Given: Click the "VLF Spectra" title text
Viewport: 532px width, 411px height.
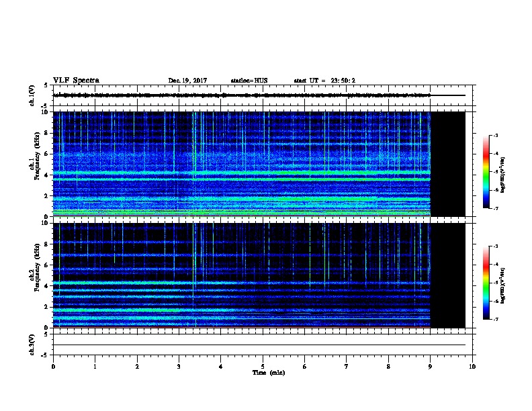Looking at the screenshot, I should (76, 81).
